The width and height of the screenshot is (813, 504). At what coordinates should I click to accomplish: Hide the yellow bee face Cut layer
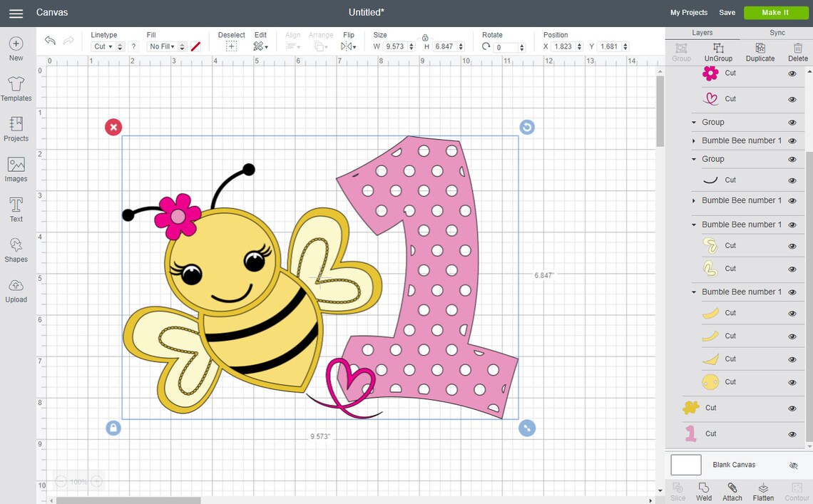coord(792,383)
